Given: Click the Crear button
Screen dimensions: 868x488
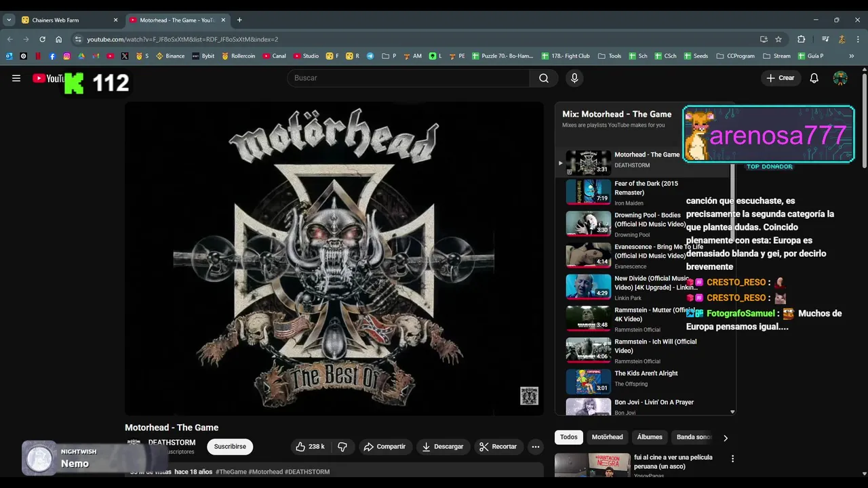Looking at the screenshot, I should pyautogui.click(x=780, y=78).
